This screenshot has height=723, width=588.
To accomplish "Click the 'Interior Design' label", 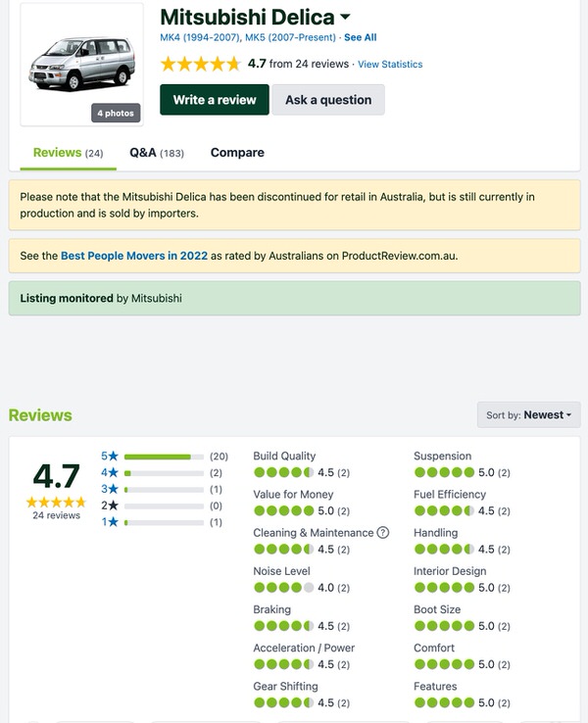I will pos(450,571).
